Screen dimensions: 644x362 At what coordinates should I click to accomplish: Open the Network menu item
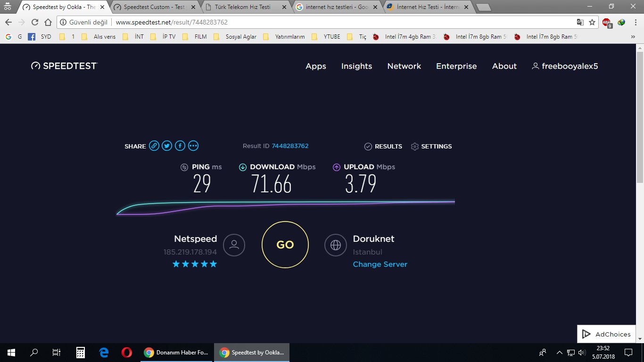coord(404,66)
